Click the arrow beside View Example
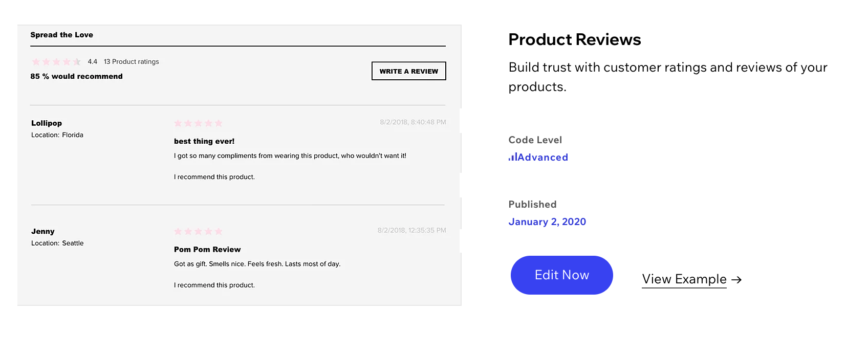This screenshot has width=868, height=356. click(x=736, y=280)
